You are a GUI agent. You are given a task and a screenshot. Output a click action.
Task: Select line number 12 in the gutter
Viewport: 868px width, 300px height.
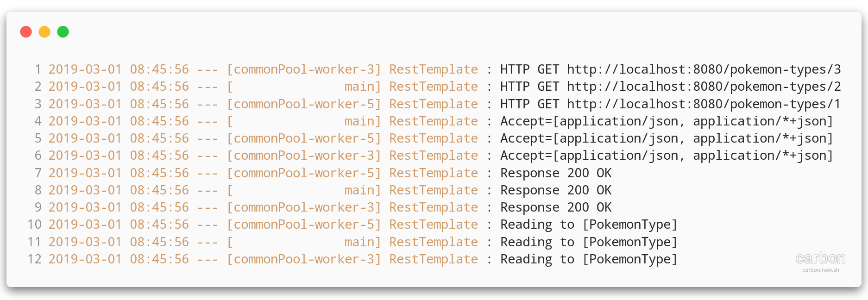[35, 259]
